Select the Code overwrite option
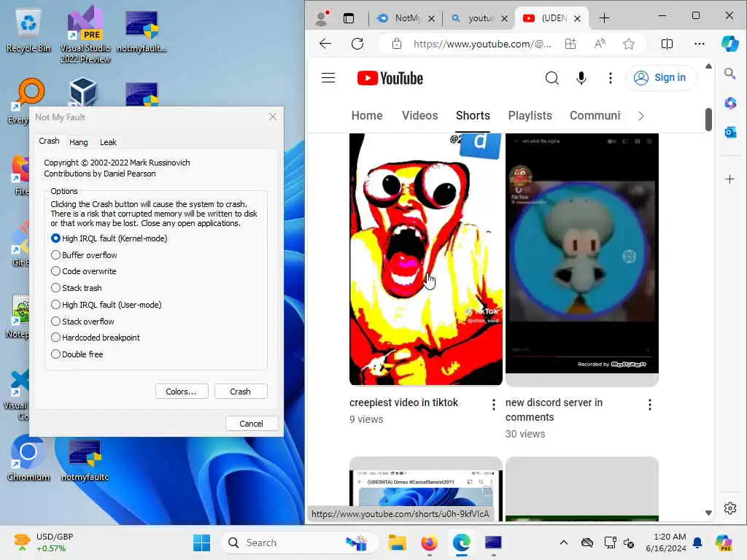 point(83,271)
